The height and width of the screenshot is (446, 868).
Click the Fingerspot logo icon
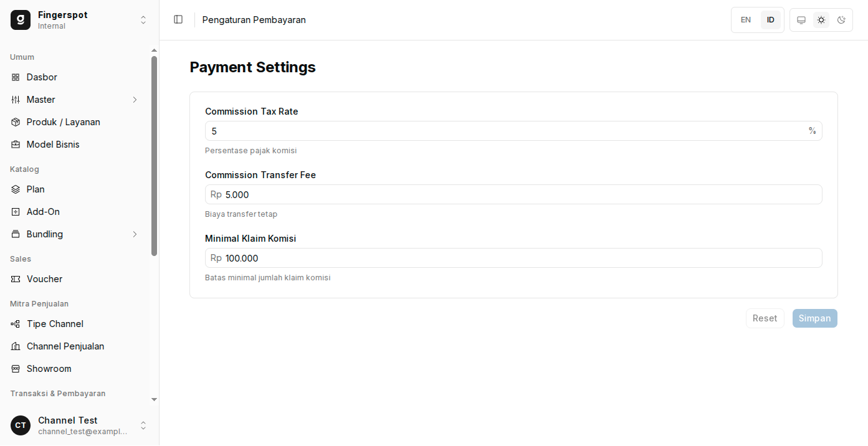[x=21, y=20]
